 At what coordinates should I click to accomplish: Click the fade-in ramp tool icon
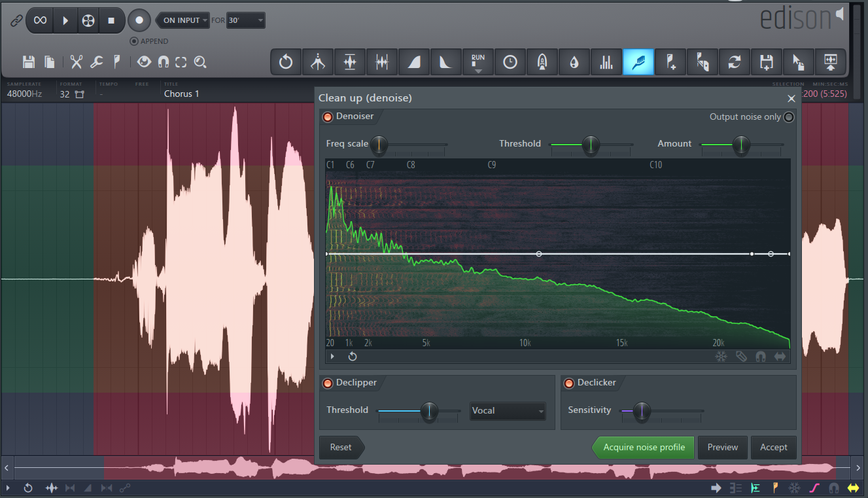[x=413, y=62]
